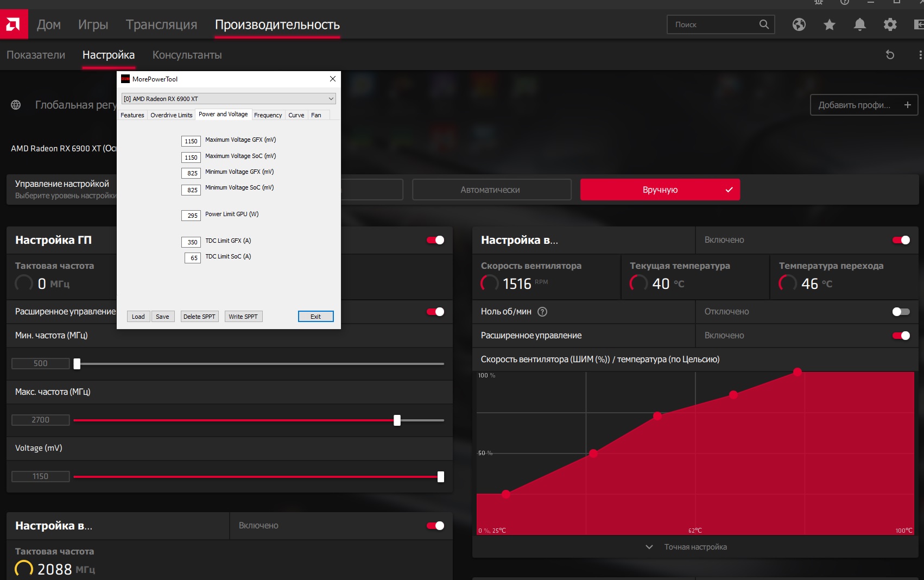Click the Maximum Voltage GFX (mV) field

[191, 141]
